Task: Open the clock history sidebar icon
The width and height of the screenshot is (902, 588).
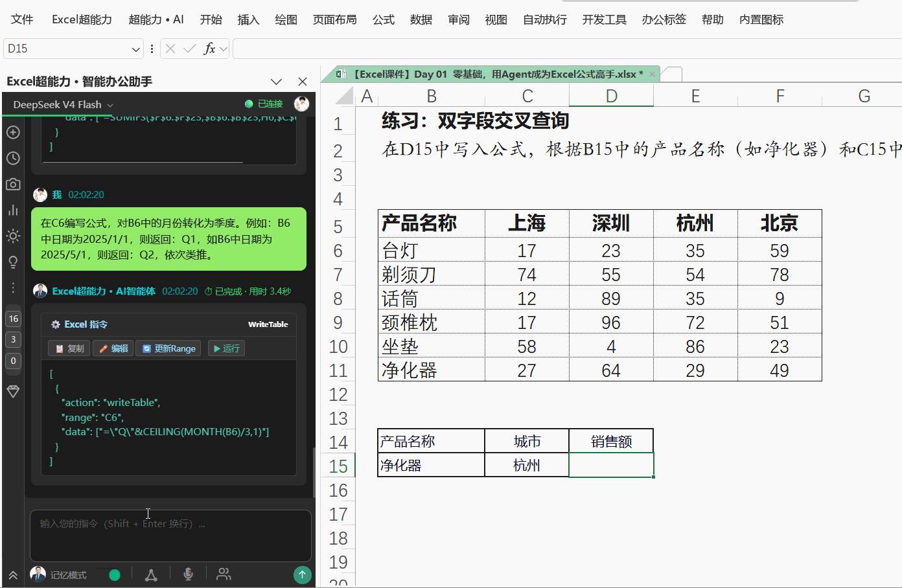Action: [13, 158]
